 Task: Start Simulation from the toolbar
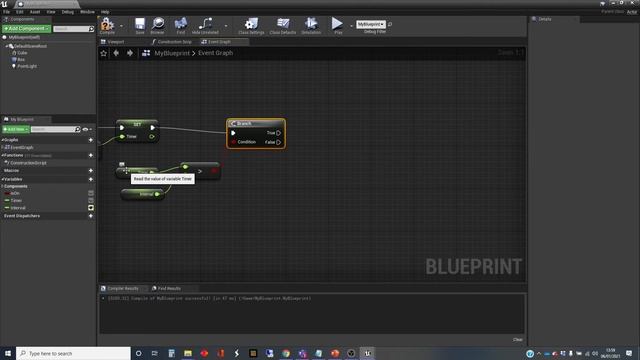[x=311, y=26]
